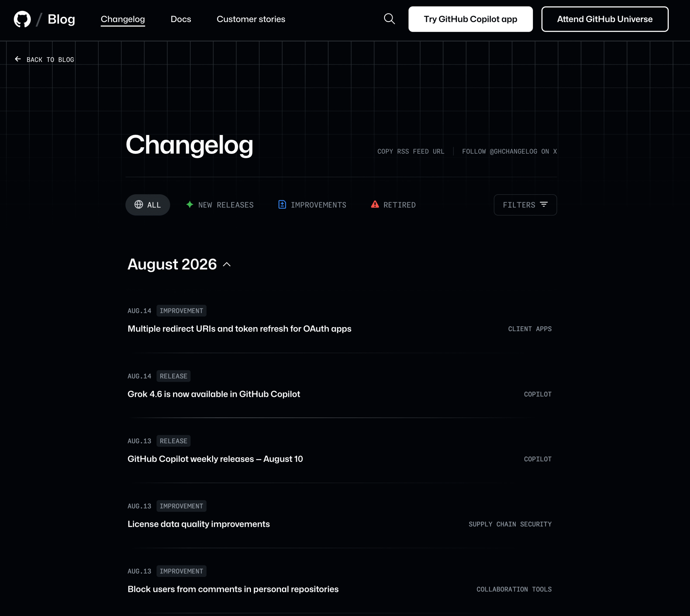Click Attend GitHub Universe button
Image resolution: width=690 pixels, height=616 pixels.
[605, 19]
